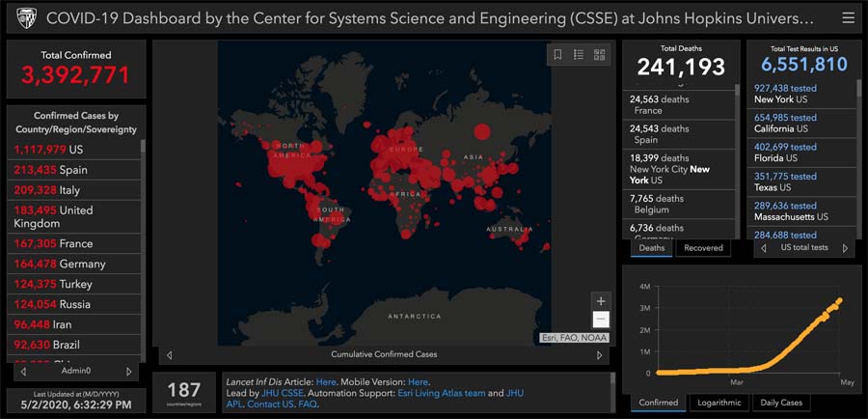The image size is (868, 419).
Task: Click the orange line end near May
Action: [x=839, y=301]
